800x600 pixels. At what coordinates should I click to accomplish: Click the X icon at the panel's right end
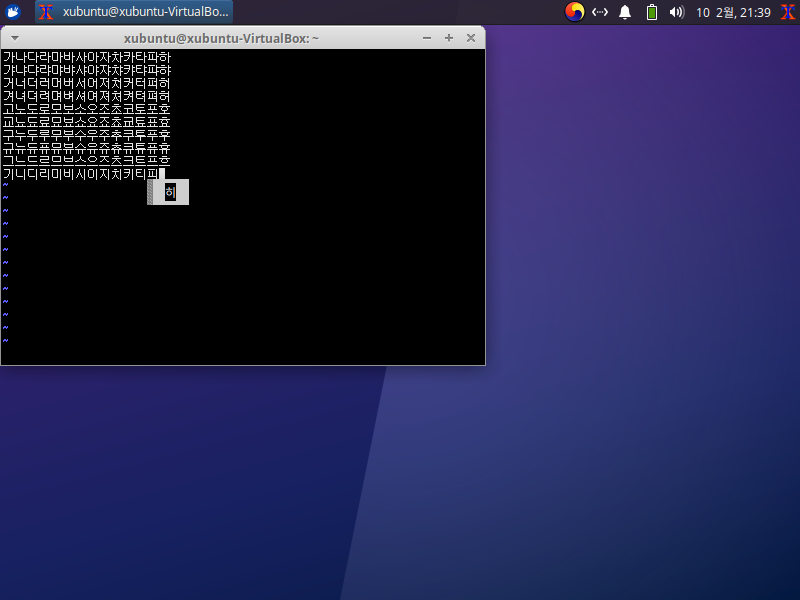click(x=788, y=12)
